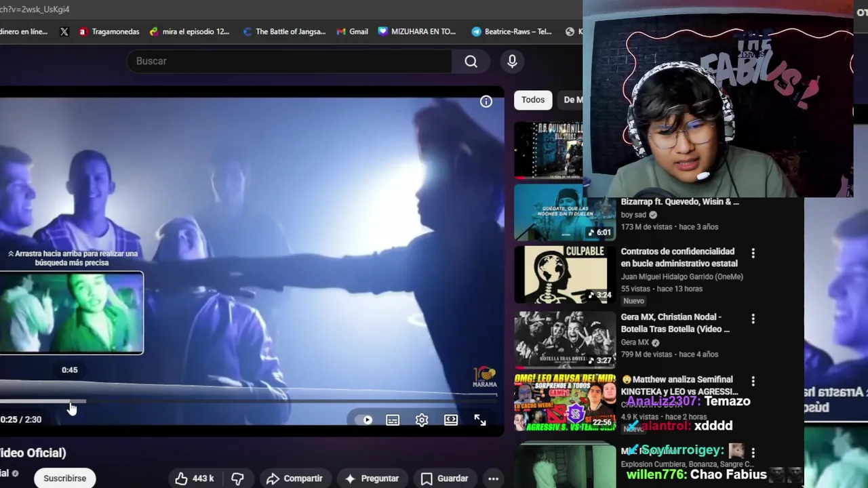Screen dimensions: 868x488
Task: Select the Todos filter chip
Action: coord(533,100)
